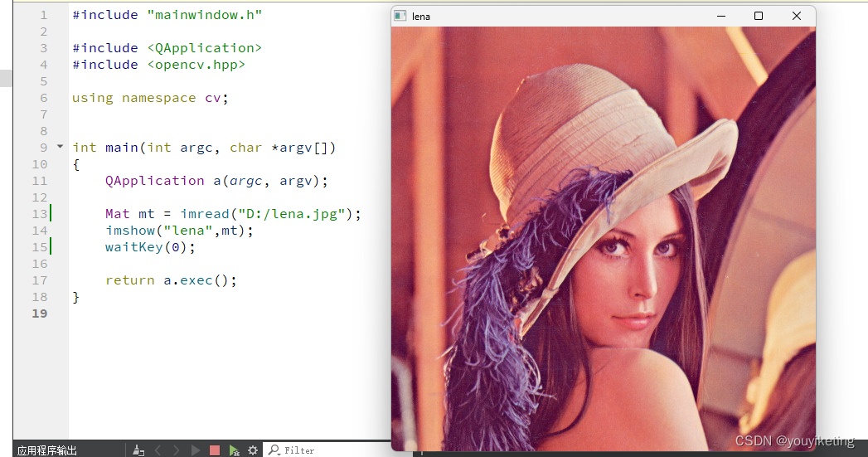Minimize the lena image window
Screen dimensions: 868x457
[x=720, y=16]
